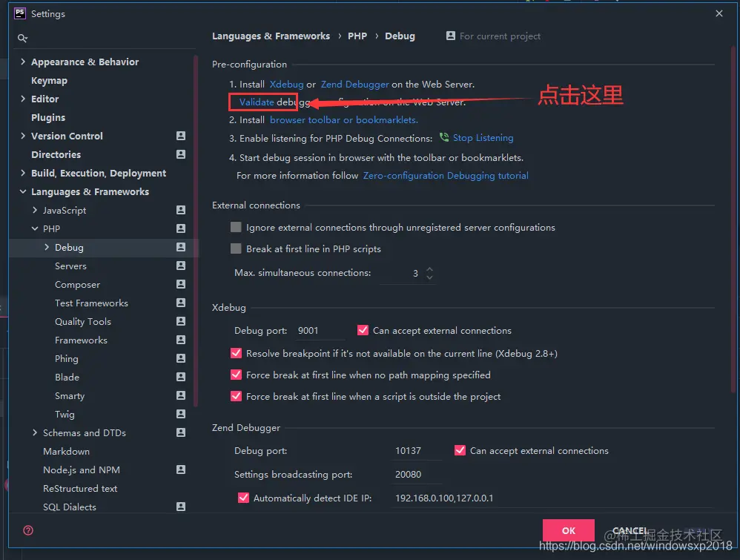Click the Validate debugger configuration link
This screenshot has width=740, height=560.
(x=257, y=102)
